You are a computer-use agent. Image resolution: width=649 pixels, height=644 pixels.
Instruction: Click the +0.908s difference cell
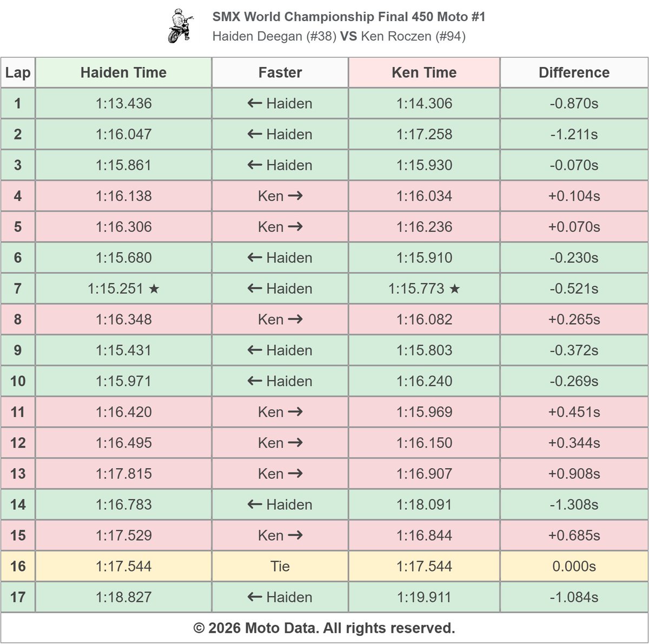[x=574, y=474]
